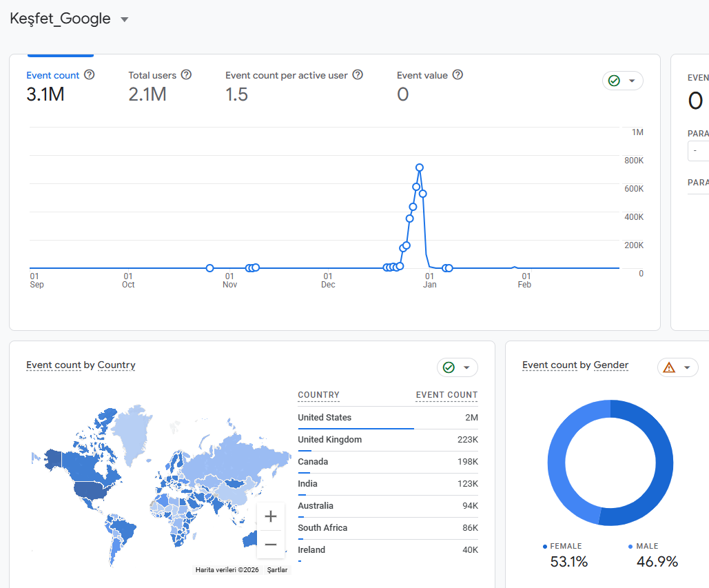Click help icon beside Total users
Viewport: 709px width, 588px height.
click(x=186, y=74)
